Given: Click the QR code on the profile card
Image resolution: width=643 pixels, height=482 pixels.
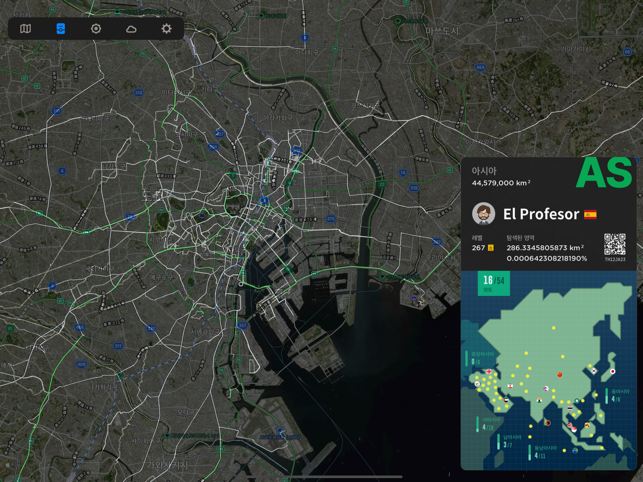Looking at the screenshot, I should (x=615, y=244).
